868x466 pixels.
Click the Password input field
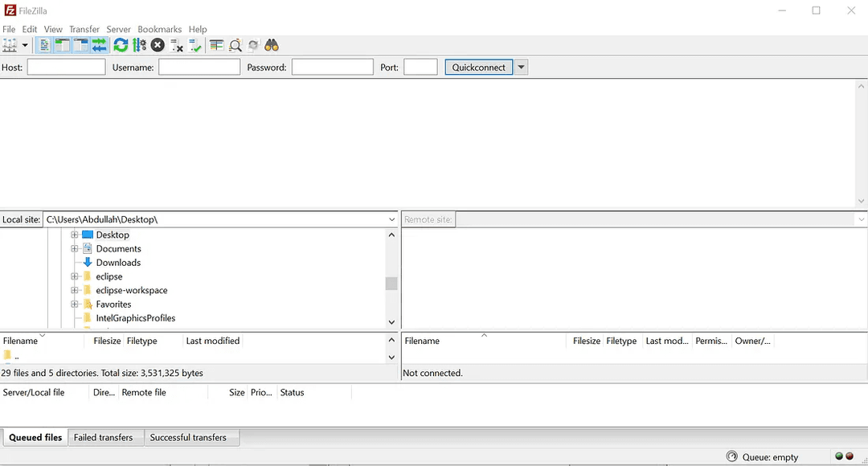point(333,67)
